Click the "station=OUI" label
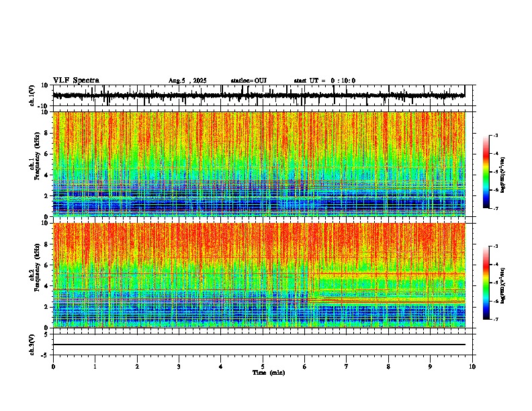532x411 pixels. point(249,81)
